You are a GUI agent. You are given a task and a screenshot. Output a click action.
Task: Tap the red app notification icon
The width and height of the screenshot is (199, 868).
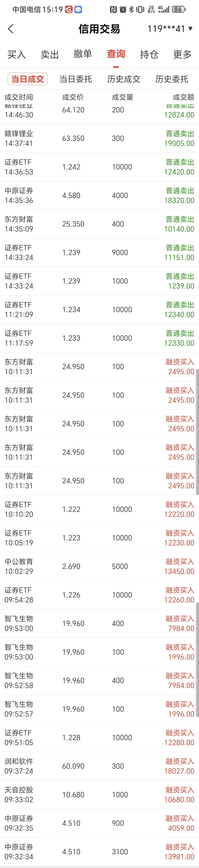pos(69,9)
